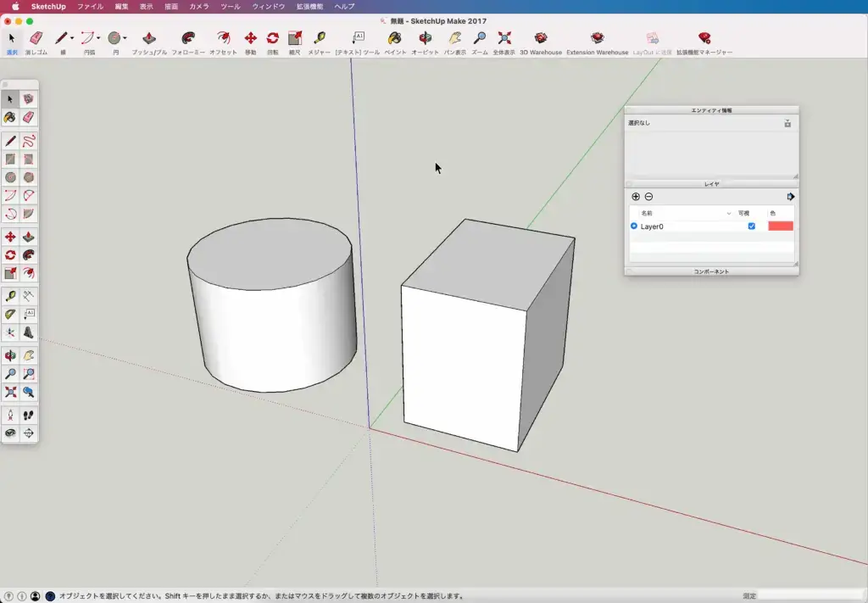Choose the Freehand tool in left palette
Screen dimensions: 868x603
28,141
